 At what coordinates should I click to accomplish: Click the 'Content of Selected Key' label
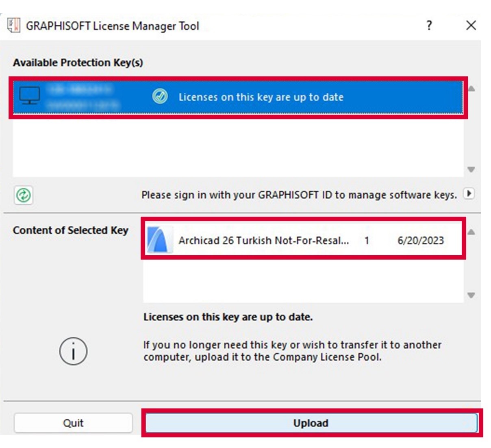point(71,230)
